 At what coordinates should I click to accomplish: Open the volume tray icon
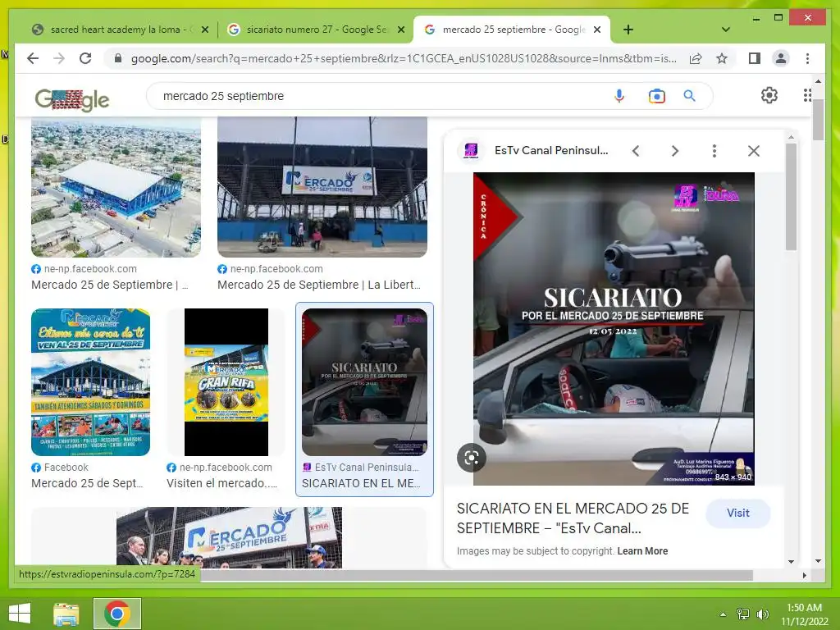763,614
